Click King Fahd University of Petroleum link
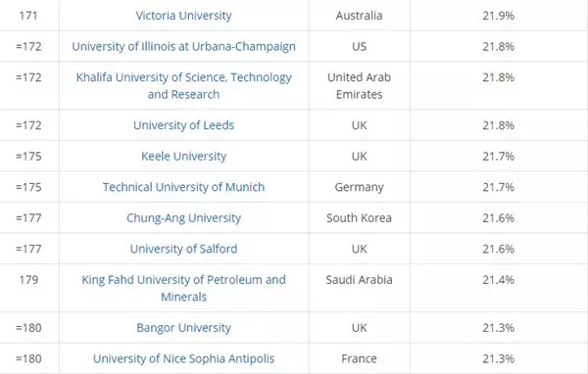This screenshot has width=588, height=374. (x=184, y=288)
